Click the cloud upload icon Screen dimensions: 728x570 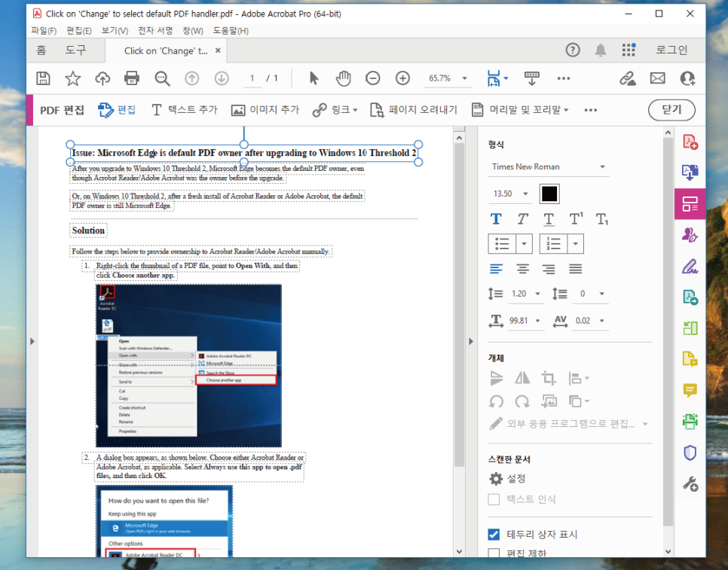pos(102,78)
